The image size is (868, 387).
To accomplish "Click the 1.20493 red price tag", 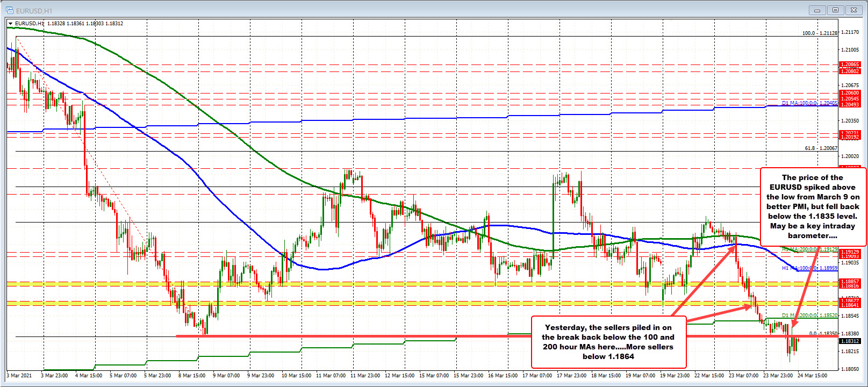I will coord(850,104).
